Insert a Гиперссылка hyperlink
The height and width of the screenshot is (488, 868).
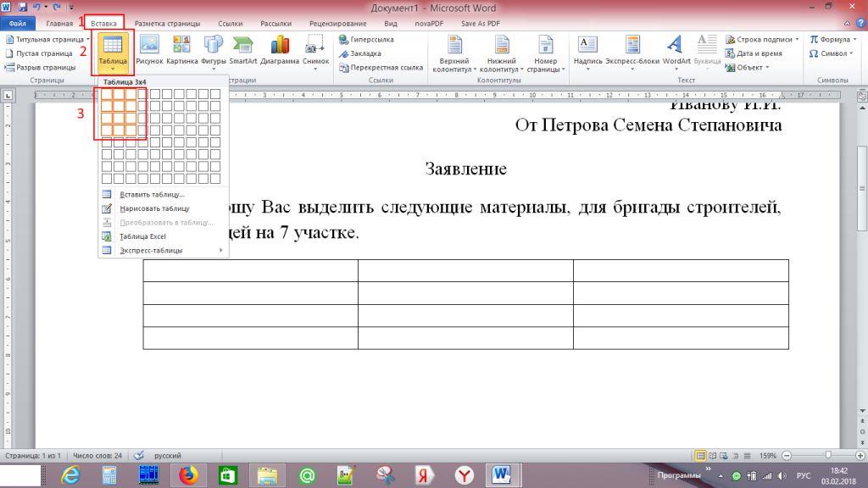(x=366, y=39)
